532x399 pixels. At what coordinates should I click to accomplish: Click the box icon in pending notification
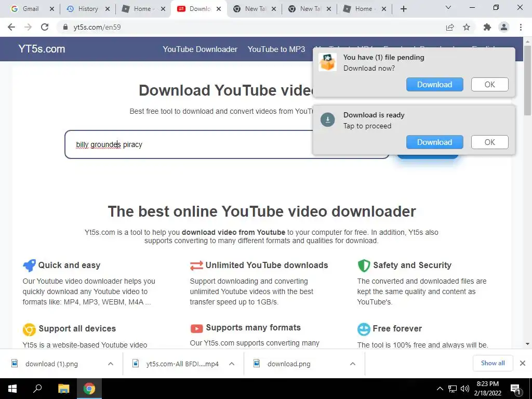[x=327, y=62]
